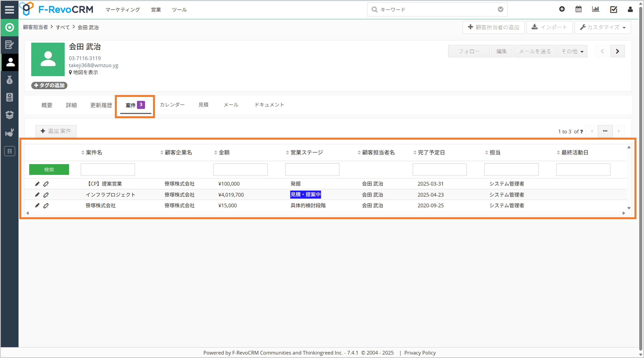The height and width of the screenshot is (358, 644).
Task: Switch to the 概要 tab
Action: coord(47,105)
